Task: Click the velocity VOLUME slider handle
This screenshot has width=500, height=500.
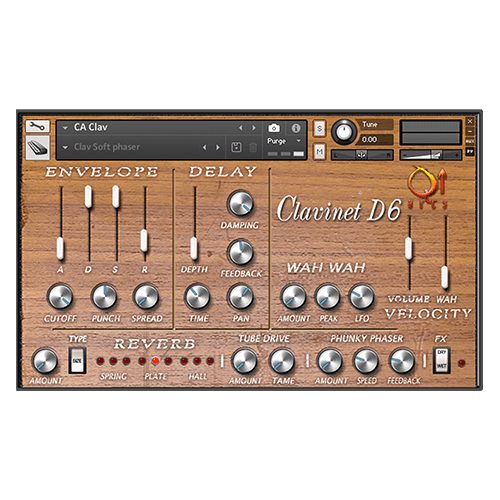Action: pyautogui.click(x=409, y=248)
